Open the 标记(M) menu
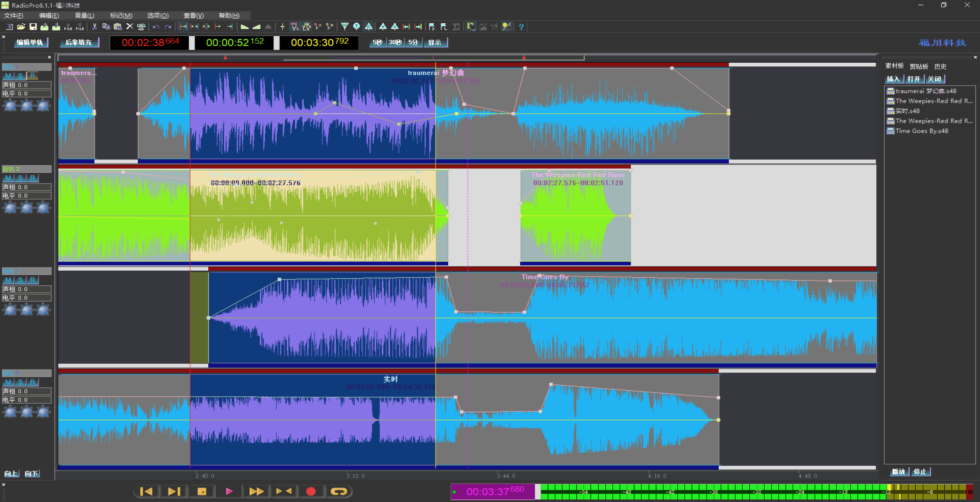This screenshot has width=980, height=502. (121, 15)
